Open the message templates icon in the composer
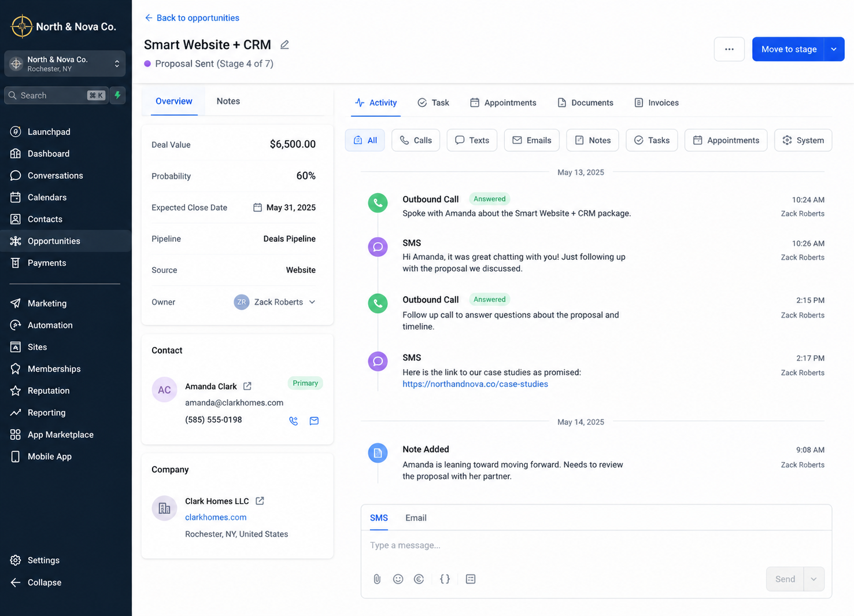Screen dimensions: 854x616 pos(471,579)
